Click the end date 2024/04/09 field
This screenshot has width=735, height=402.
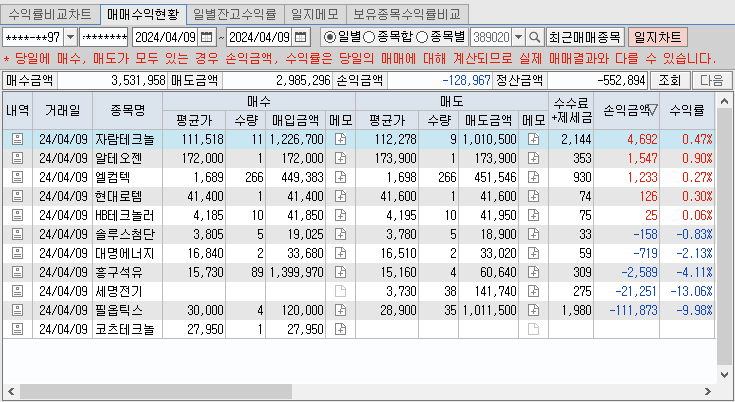click(260, 37)
